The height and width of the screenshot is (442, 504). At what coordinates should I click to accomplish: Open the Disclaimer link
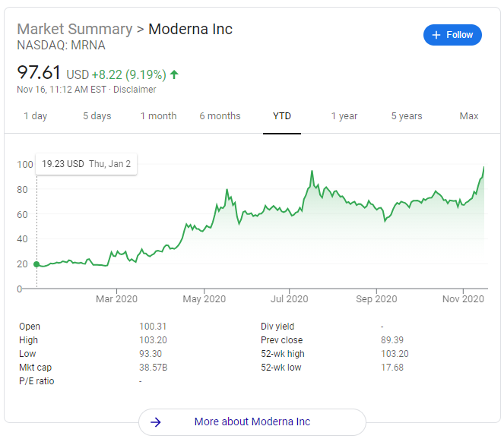[135, 90]
